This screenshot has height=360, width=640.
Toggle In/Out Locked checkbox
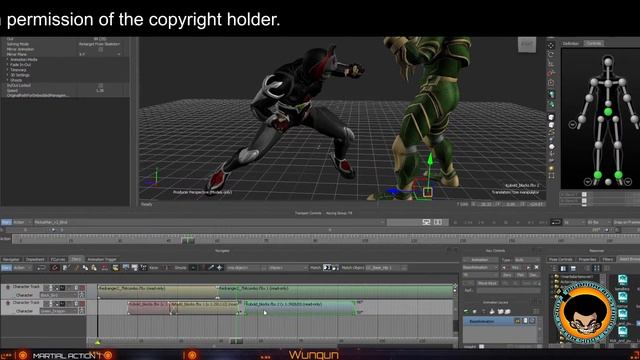100,85
